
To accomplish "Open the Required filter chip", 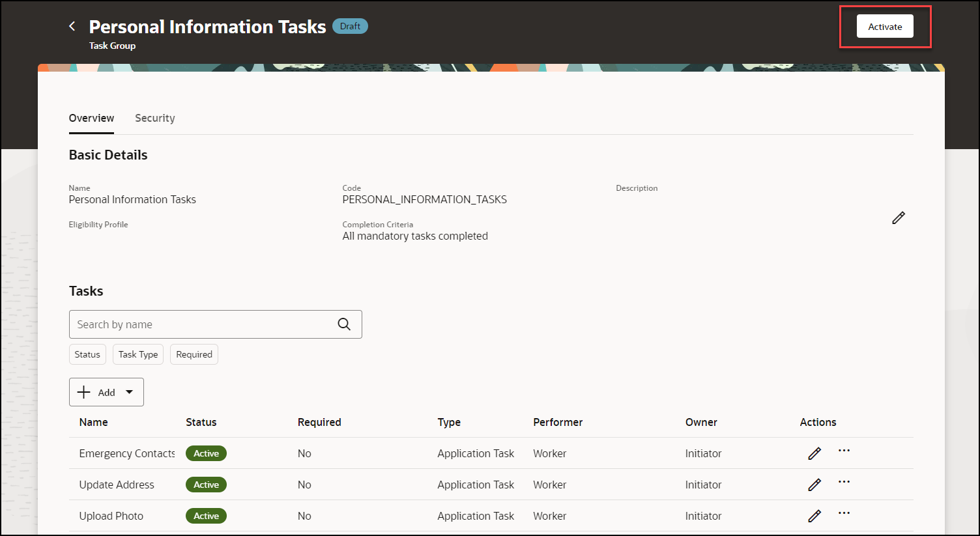I will click(194, 354).
